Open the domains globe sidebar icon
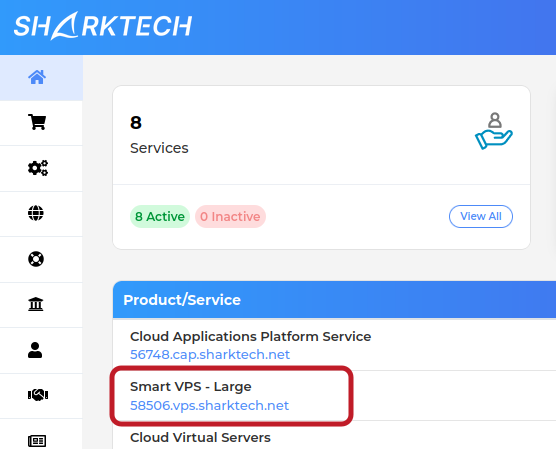This screenshot has width=556, height=449. pyautogui.click(x=36, y=213)
